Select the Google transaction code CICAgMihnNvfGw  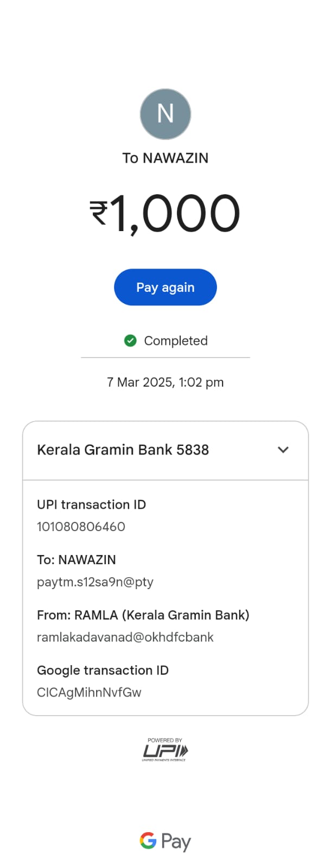[x=89, y=693]
